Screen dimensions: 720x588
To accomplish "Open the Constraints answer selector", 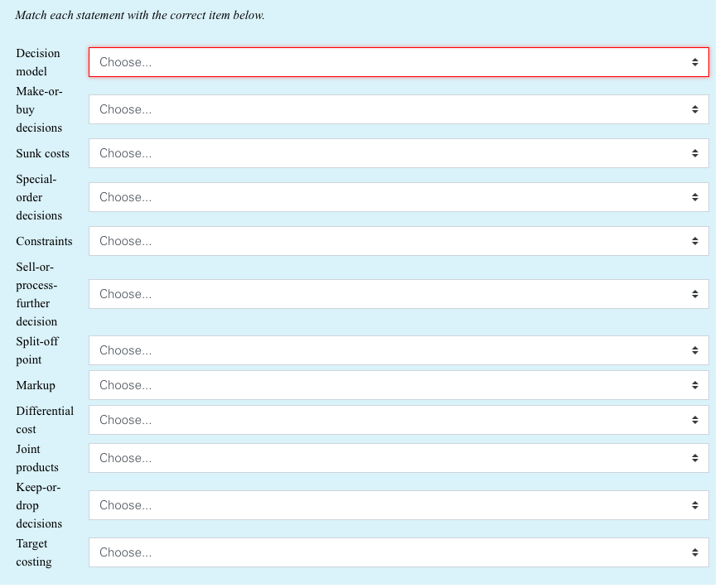I will (x=399, y=241).
